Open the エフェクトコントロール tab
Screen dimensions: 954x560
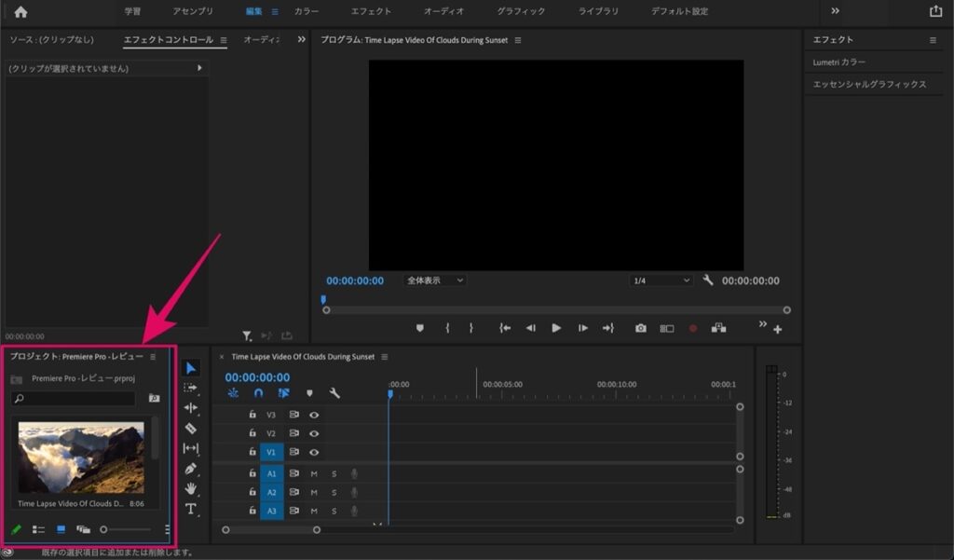pyautogui.click(x=169, y=39)
